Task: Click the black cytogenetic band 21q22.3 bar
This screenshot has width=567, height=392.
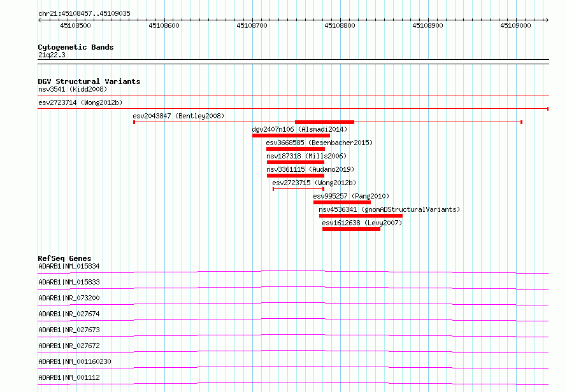Action: pyautogui.click(x=293, y=62)
